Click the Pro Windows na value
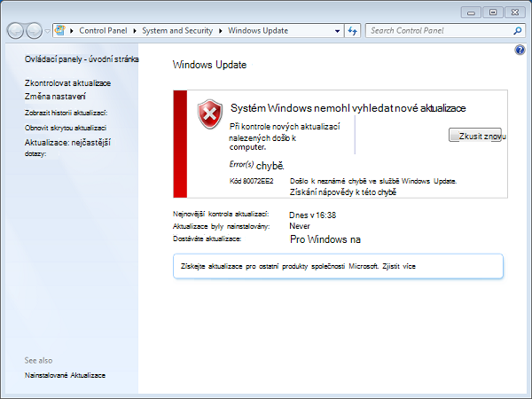This screenshot has height=399, width=532. [325, 239]
